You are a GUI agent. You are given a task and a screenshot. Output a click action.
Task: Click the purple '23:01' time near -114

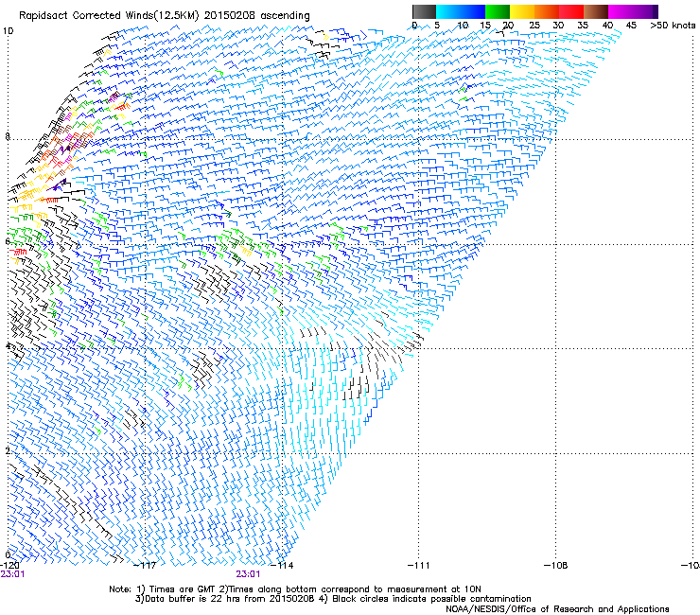[x=248, y=574]
